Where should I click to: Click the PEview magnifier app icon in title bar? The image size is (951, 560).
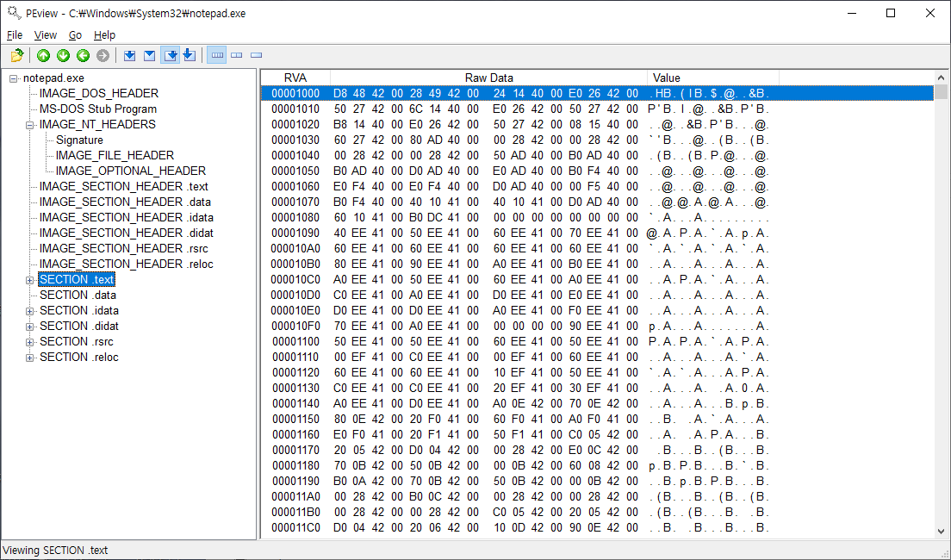tap(13, 13)
